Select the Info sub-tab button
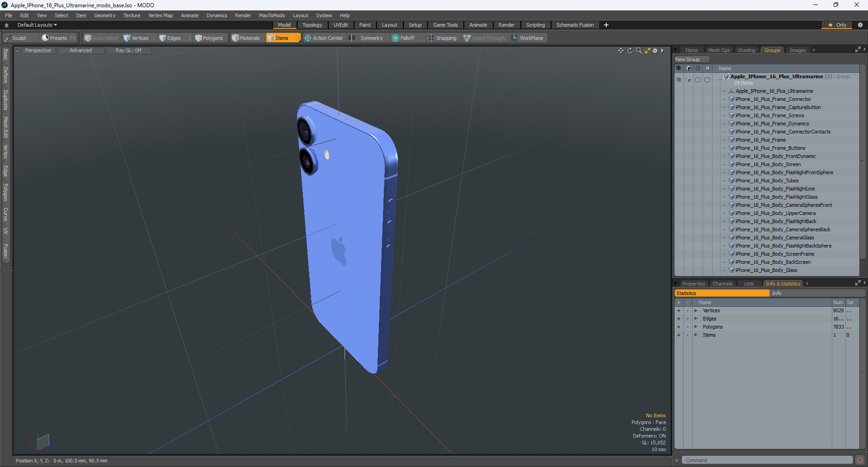Image resolution: width=868 pixels, height=467 pixels. 817,293
